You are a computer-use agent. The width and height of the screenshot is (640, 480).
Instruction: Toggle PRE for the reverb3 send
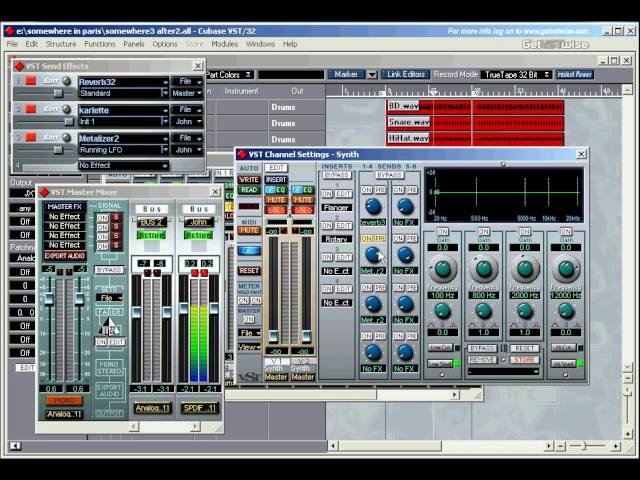pyautogui.click(x=380, y=190)
